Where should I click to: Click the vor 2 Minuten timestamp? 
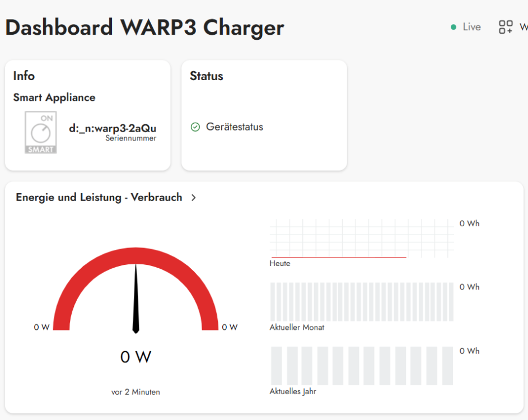(135, 392)
